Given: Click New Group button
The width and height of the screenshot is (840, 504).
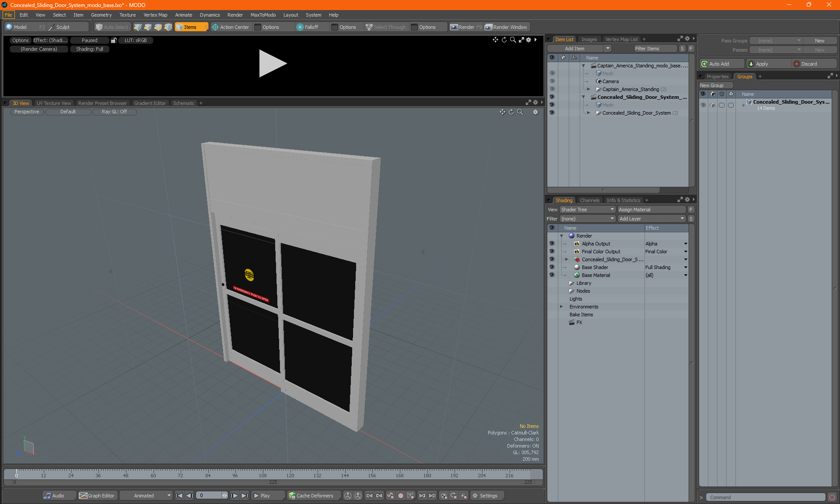Looking at the screenshot, I should 716,85.
